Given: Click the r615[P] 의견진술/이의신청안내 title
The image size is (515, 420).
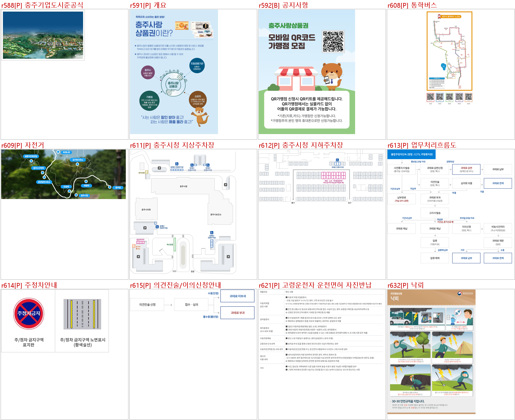Looking at the screenshot, I should coord(175,285).
